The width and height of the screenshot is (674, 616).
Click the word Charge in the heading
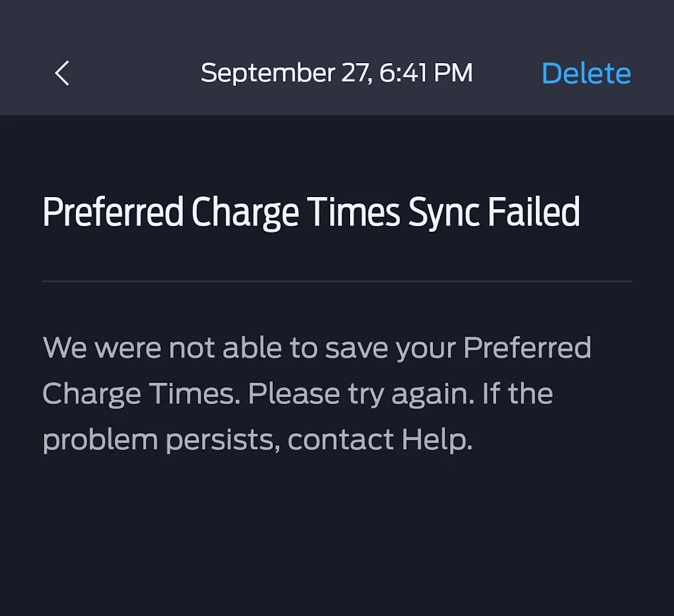pos(245,212)
